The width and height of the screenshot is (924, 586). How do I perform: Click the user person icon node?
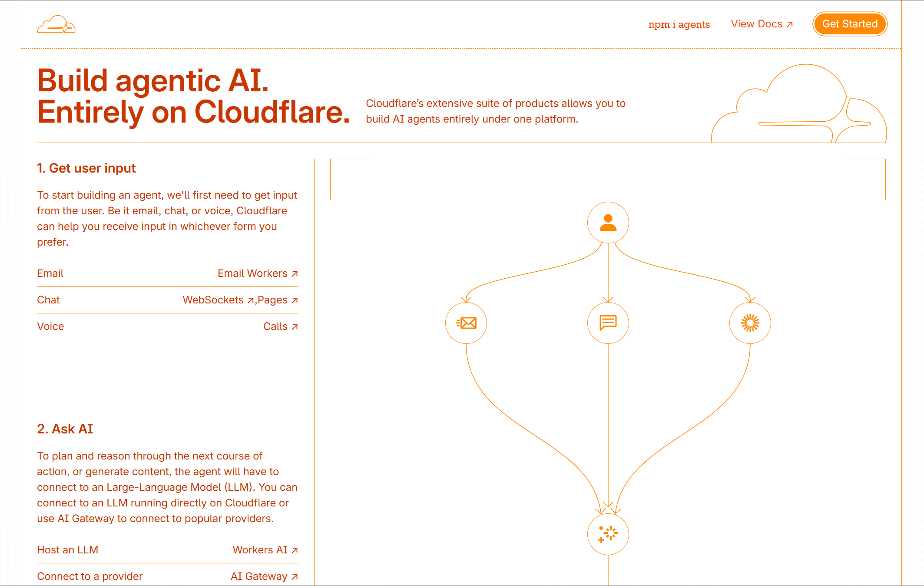coord(608,223)
